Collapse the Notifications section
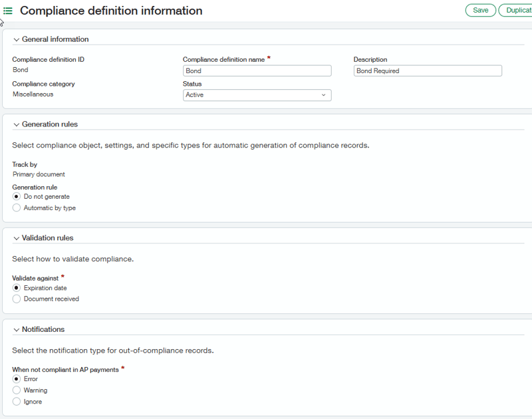Viewport: 532px width, 419px height. pyautogui.click(x=17, y=329)
